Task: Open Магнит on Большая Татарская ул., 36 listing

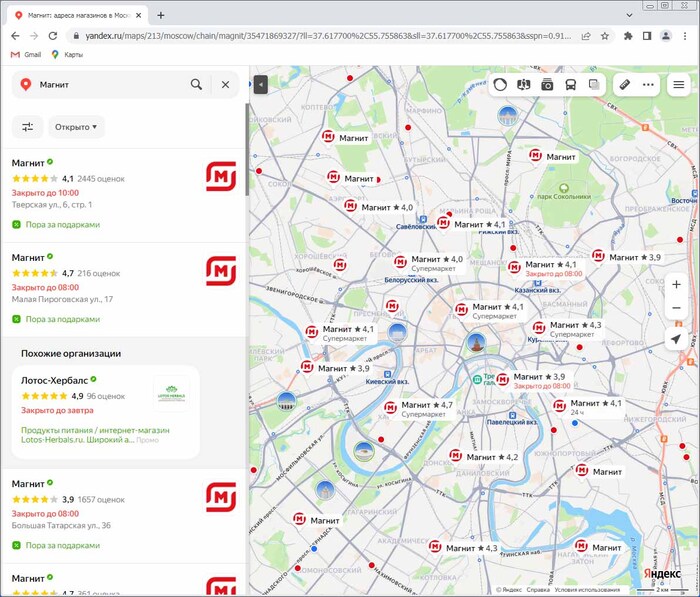Action: [124, 516]
